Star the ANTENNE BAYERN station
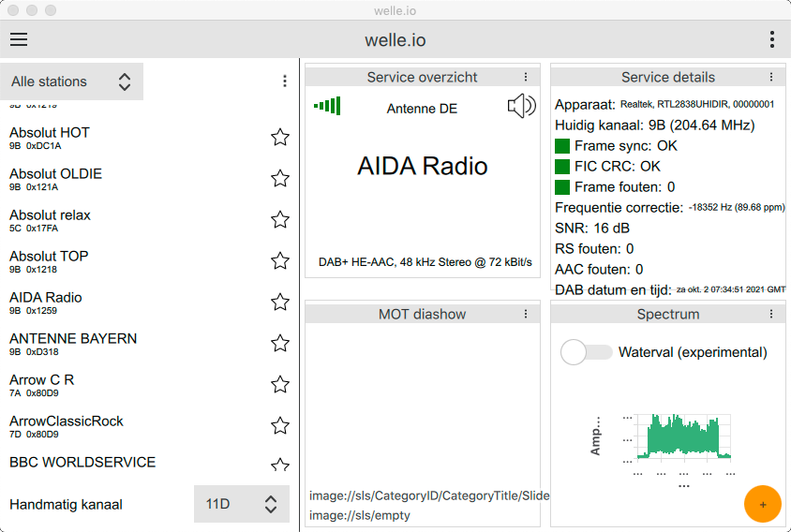The height and width of the screenshot is (532, 791). [x=280, y=344]
